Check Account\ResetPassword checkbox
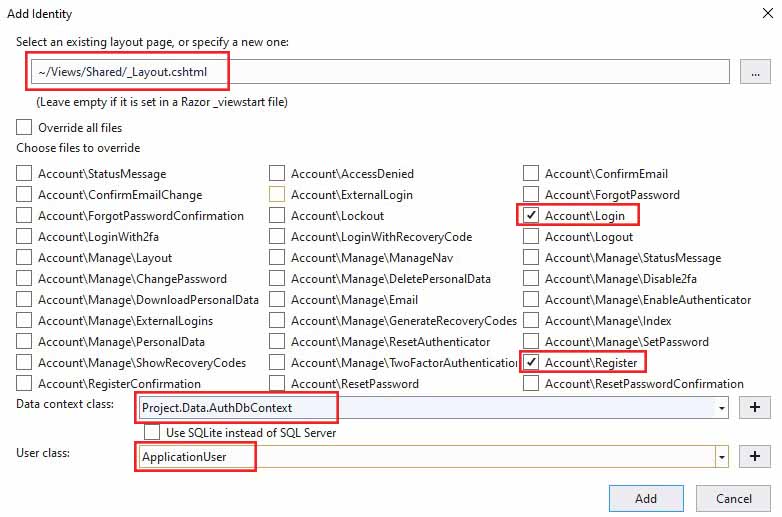This screenshot has height=517, width=782. (277, 383)
